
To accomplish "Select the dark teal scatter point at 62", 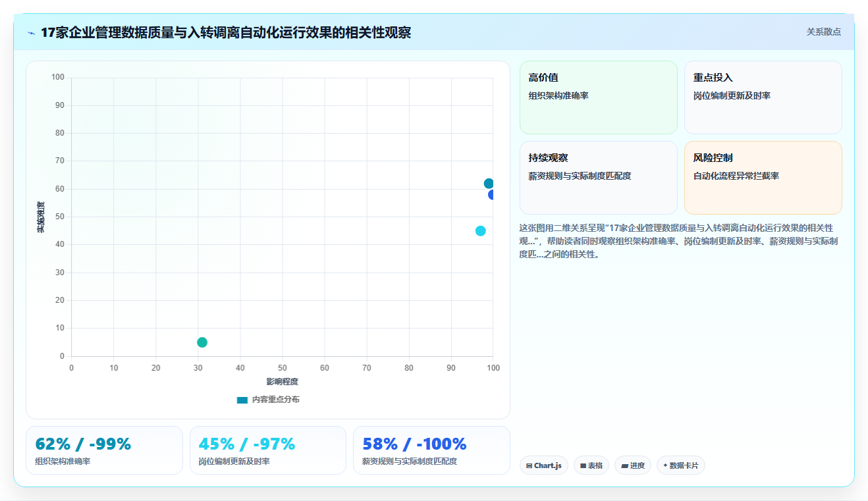I will pos(489,184).
